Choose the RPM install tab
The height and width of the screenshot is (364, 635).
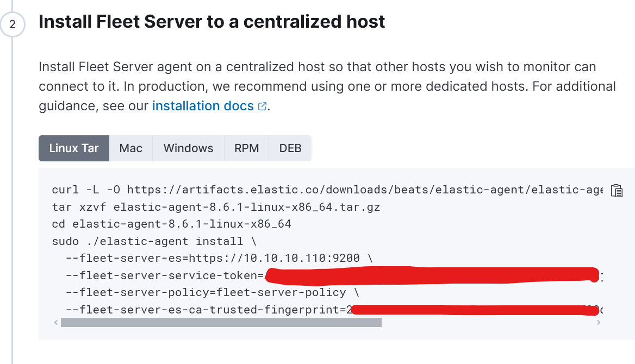246,148
